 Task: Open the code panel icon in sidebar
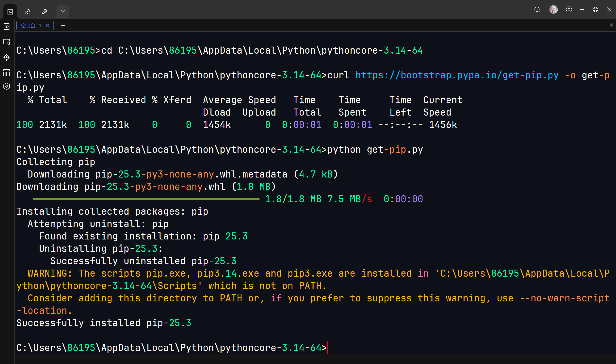[7, 26]
